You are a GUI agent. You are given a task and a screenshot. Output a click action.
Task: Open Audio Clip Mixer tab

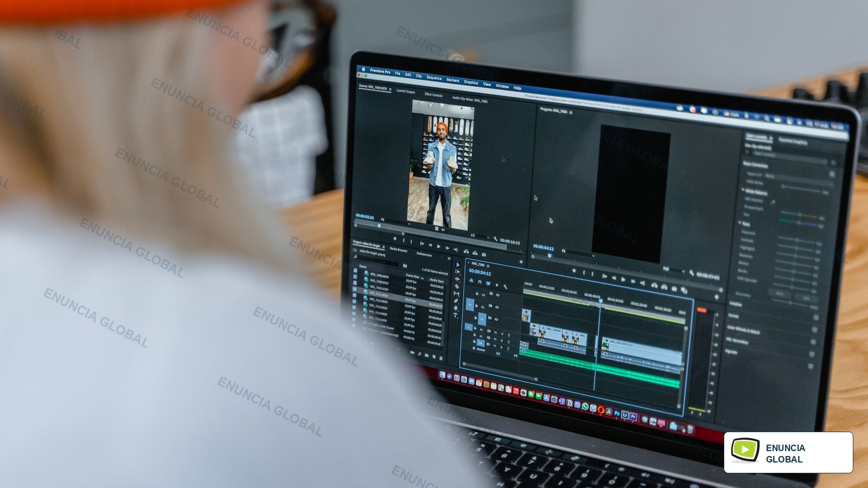[470, 99]
